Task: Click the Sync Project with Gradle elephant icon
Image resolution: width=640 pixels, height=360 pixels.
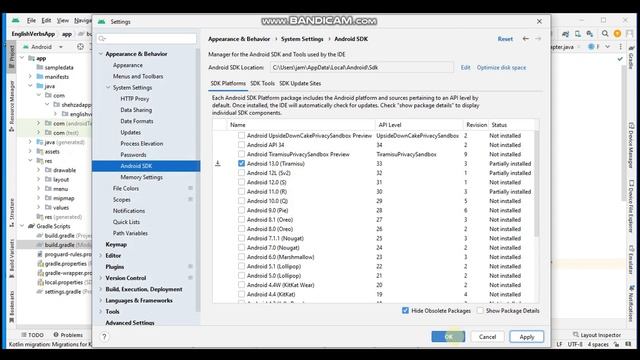Action: 565,34
